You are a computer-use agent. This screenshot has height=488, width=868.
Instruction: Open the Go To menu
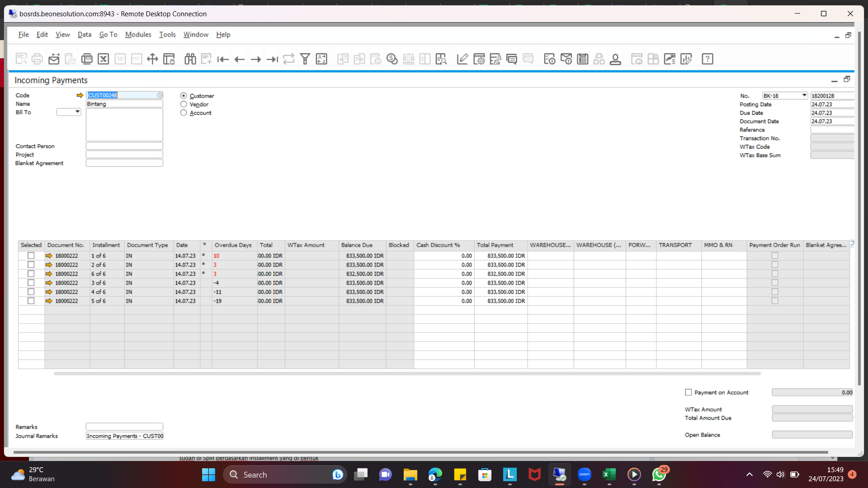(x=108, y=34)
